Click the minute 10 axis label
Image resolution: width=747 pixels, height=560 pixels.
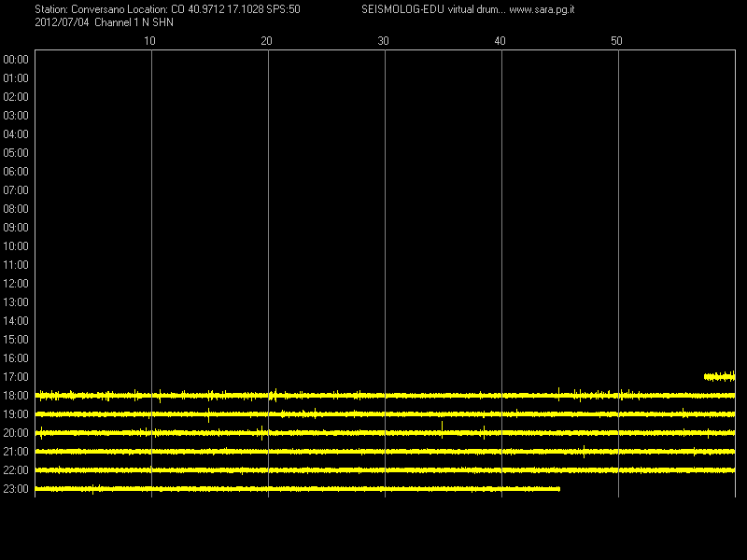[x=149, y=41]
